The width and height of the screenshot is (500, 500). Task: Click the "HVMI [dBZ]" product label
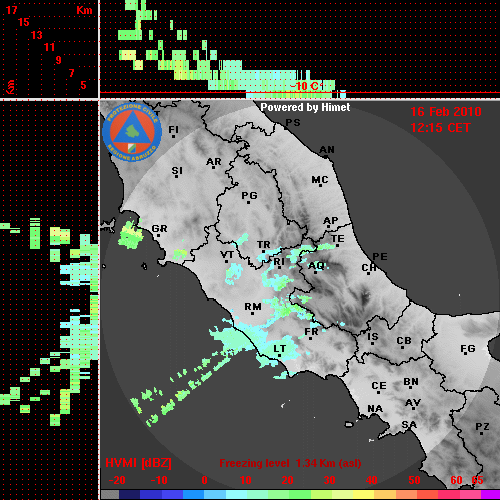[x=138, y=463]
